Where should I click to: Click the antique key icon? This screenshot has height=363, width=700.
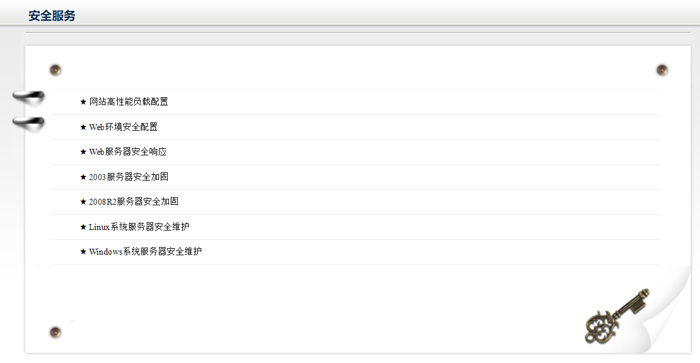click(x=617, y=316)
